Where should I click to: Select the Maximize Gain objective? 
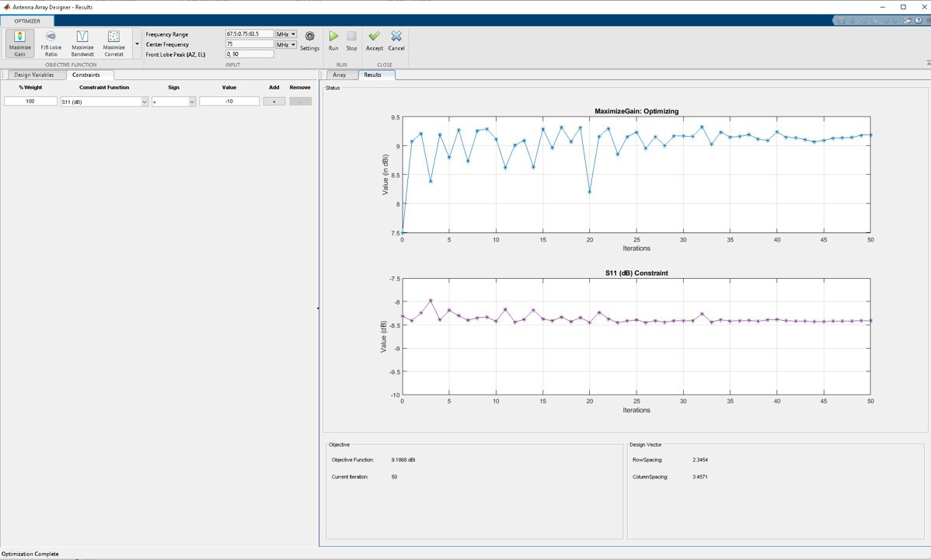19,43
